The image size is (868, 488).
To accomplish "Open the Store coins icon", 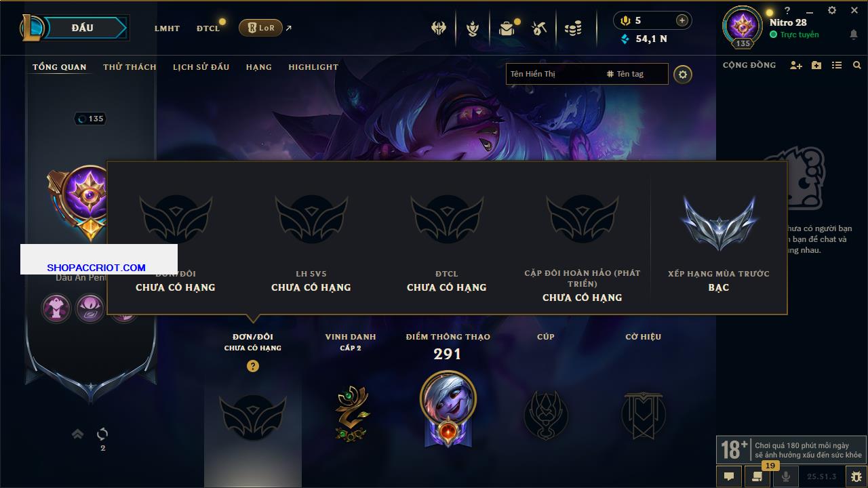I will 573,28.
